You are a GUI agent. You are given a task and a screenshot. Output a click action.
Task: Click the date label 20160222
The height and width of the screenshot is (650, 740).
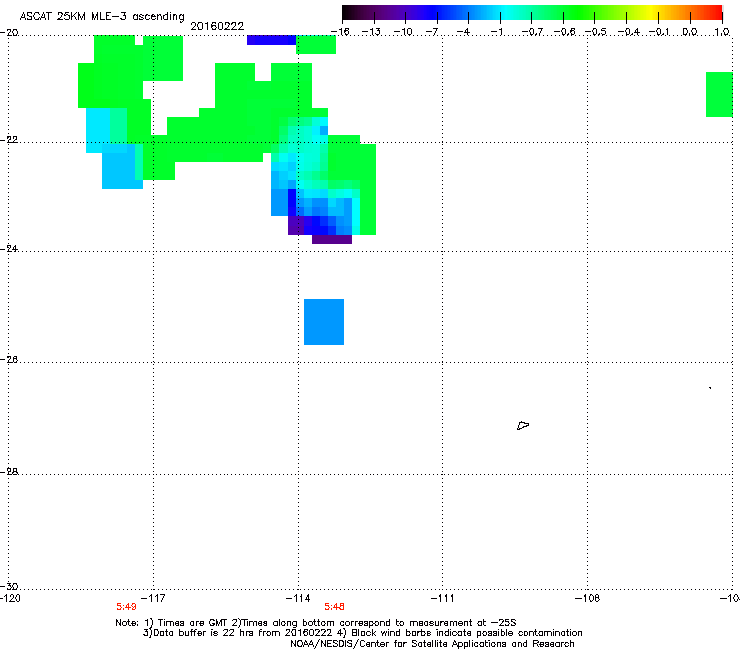tap(217, 26)
